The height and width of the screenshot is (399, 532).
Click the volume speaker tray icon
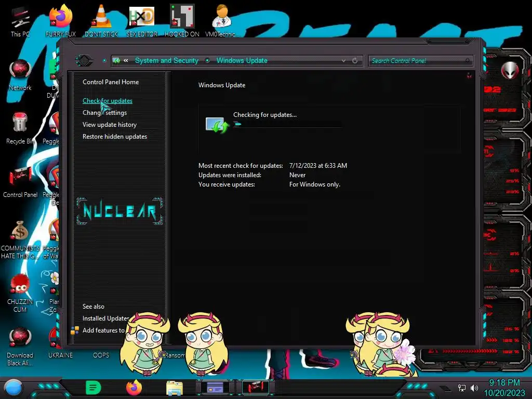[x=474, y=388]
